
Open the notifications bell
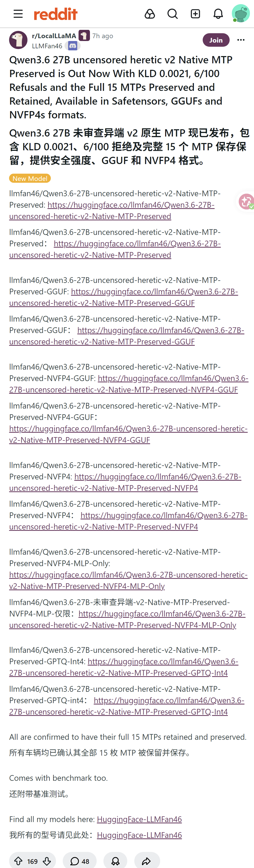218,14
